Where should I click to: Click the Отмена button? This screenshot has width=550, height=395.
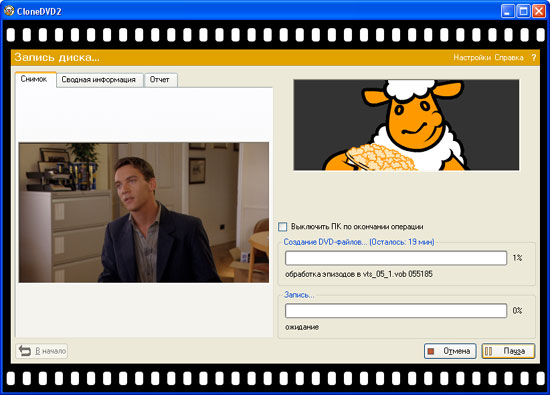450,351
